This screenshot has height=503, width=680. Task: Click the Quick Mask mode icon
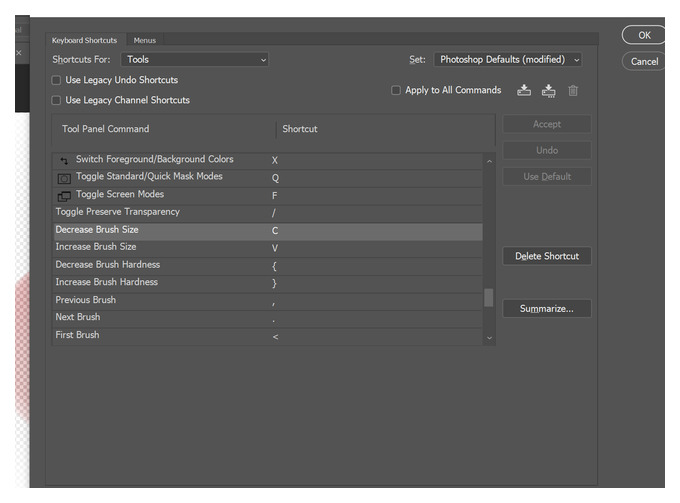tap(64, 178)
